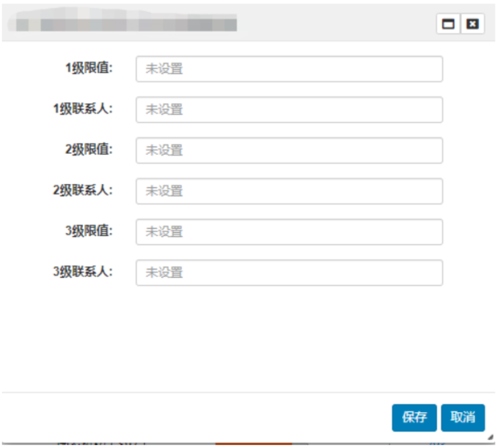
Task: Click the 2级限值 label text
Action: (89, 149)
